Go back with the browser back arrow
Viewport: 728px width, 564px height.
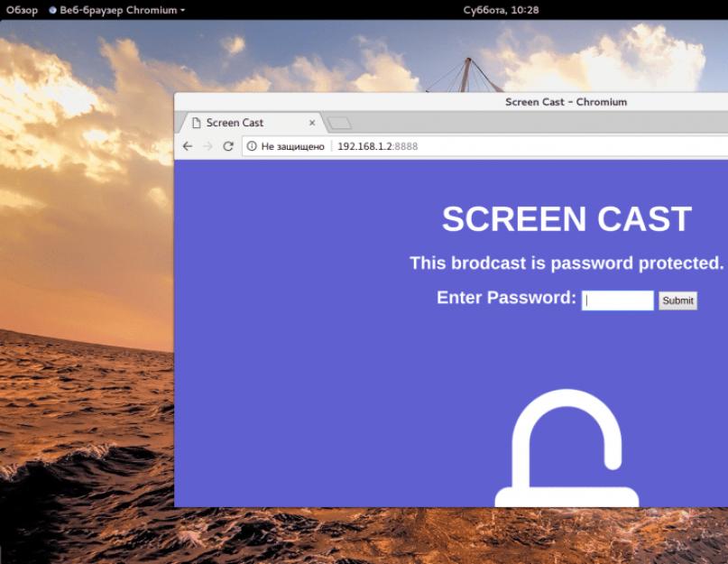coord(188,146)
